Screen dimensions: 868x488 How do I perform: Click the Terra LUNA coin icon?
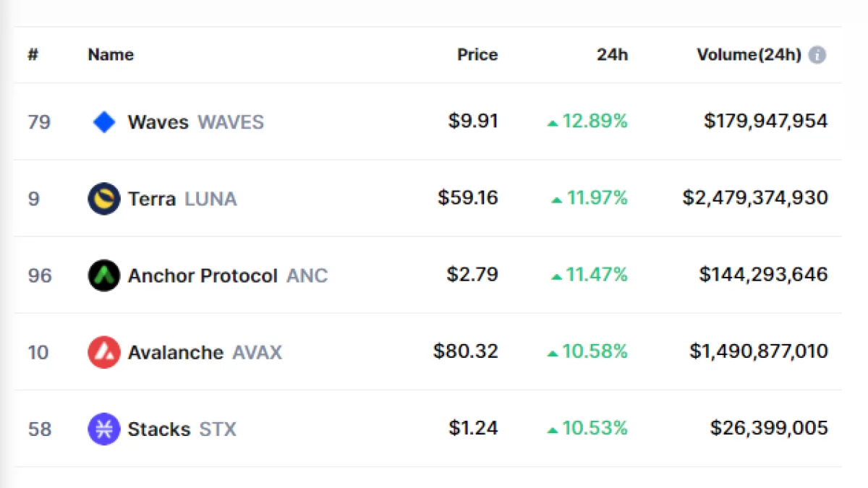[x=104, y=199]
